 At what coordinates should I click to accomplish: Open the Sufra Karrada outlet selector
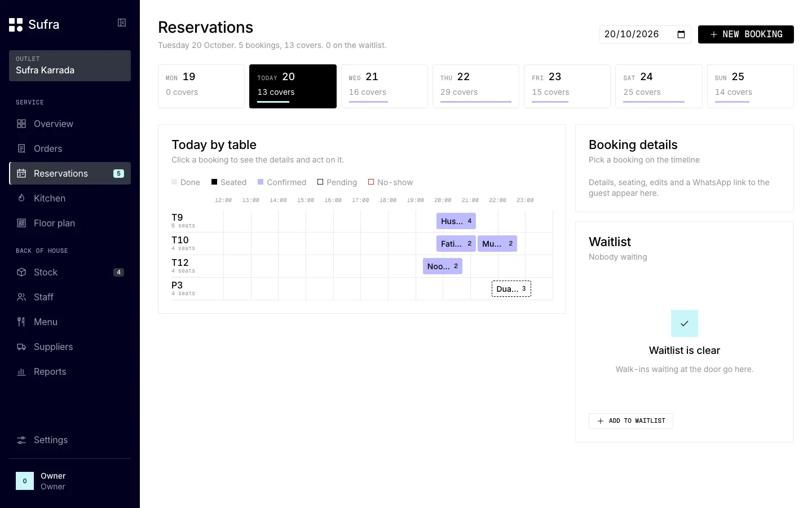tap(70, 65)
